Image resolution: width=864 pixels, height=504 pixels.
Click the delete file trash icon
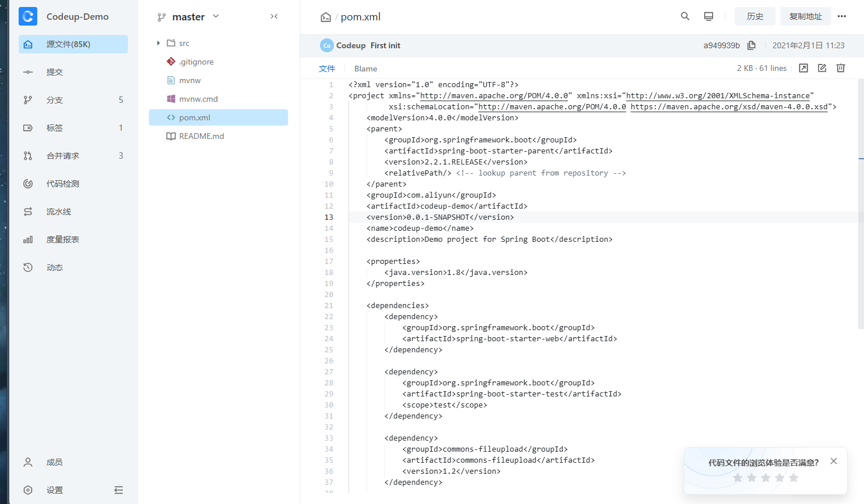tap(841, 68)
